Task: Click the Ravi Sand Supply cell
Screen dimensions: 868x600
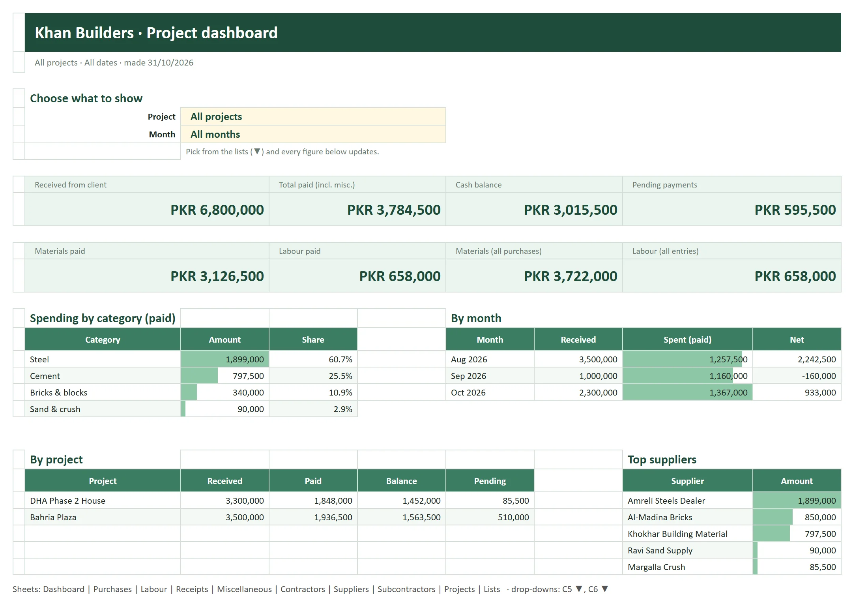Action: 688,550
